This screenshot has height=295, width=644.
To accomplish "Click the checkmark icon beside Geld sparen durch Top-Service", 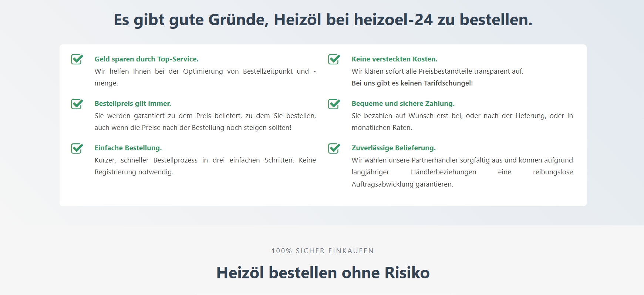I will [x=77, y=59].
